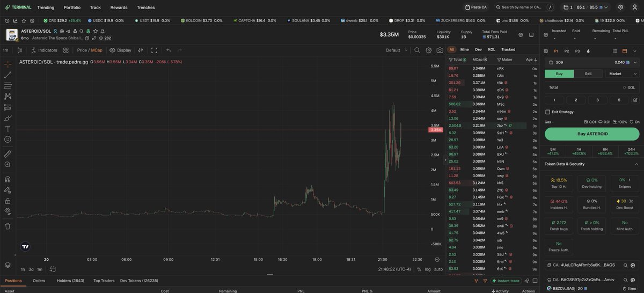
Task: Click the droplet icon next to P3
Action: click(x=588, y=51)
